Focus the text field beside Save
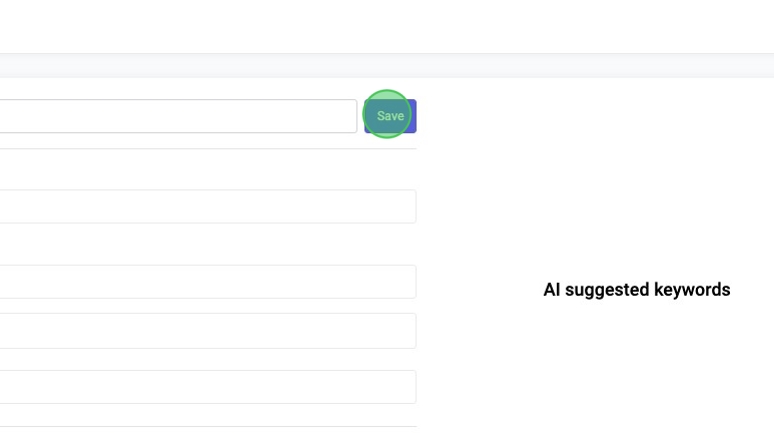Screen dimensions: 774x433 pyautogui.click(x=178, y=116)
